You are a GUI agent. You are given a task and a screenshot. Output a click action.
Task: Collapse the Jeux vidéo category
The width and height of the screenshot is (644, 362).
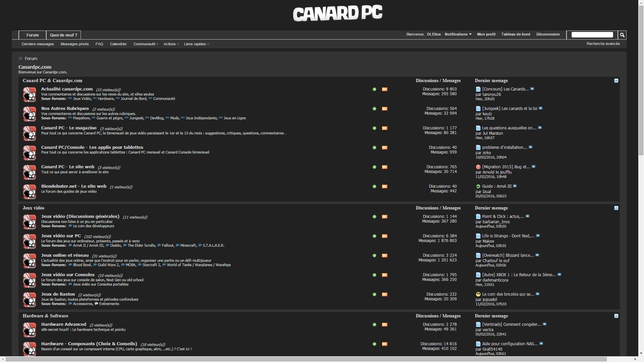tap(616, 208)
